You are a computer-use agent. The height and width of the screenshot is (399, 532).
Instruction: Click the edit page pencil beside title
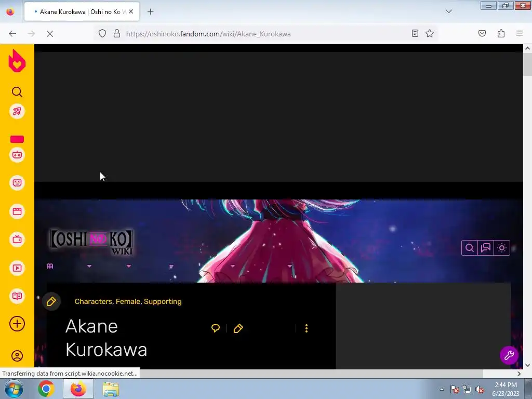coord(238,328)
